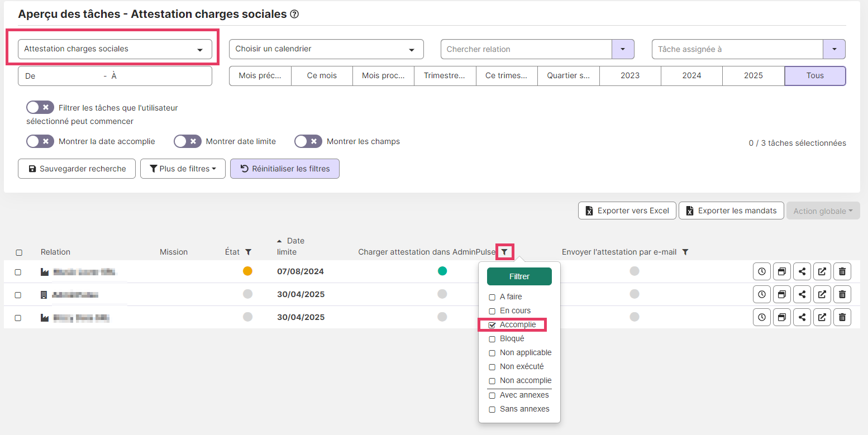Open the Action globale dropdown
Viewport: 868px width, 435px height.
(x=823, y=211)
